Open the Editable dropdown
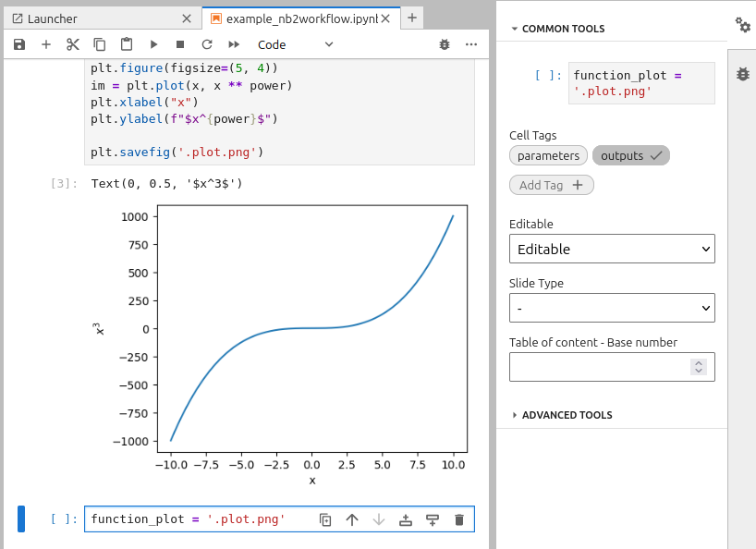The height and width of the screenshot is (549, 756). click(612, 249)
